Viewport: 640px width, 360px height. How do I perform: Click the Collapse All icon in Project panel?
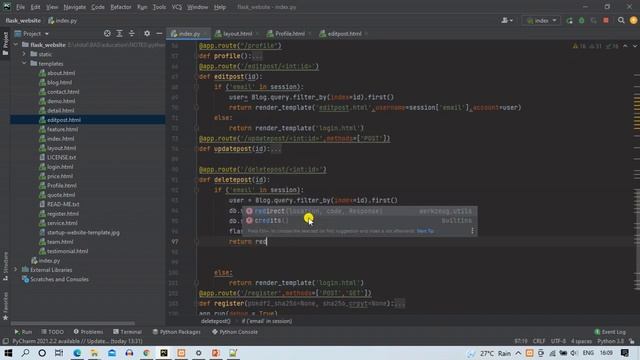[131, 33]
